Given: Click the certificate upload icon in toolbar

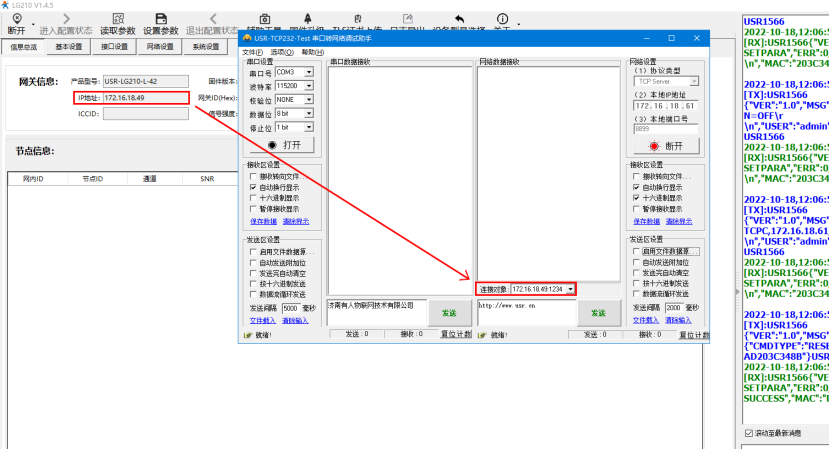Looking at the screenshot, I should [358, 19].
